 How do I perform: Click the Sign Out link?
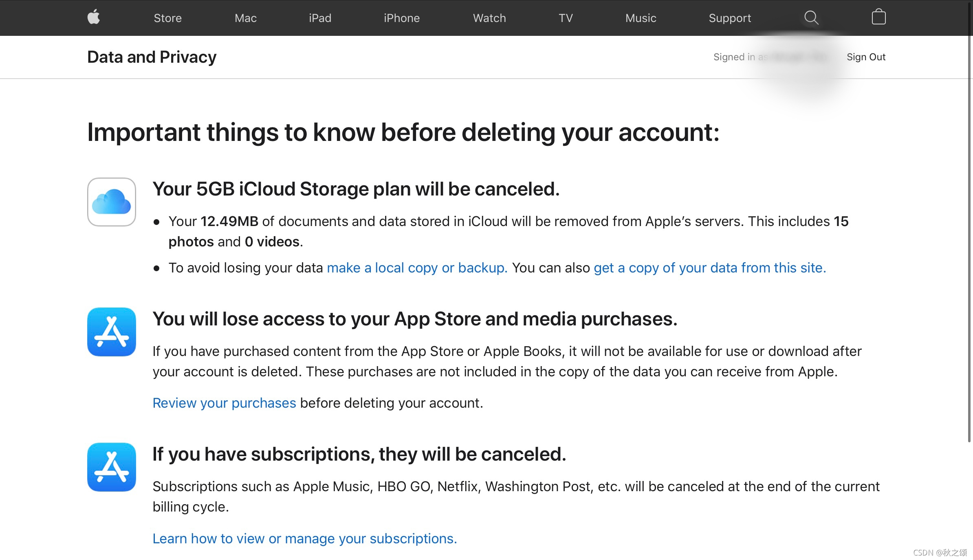[866, 57]
